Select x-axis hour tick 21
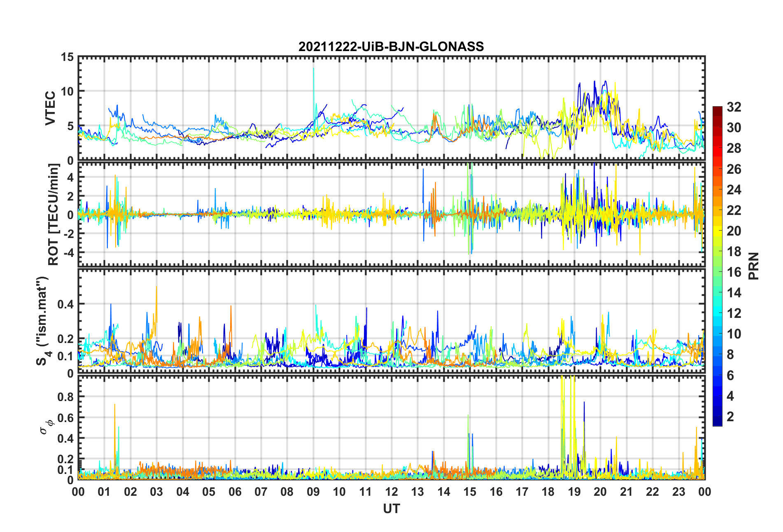 click(x=627, y=492)
